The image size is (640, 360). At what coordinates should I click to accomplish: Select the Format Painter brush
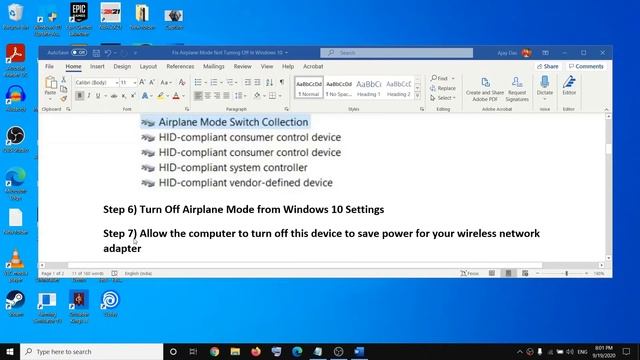(64, 98)
